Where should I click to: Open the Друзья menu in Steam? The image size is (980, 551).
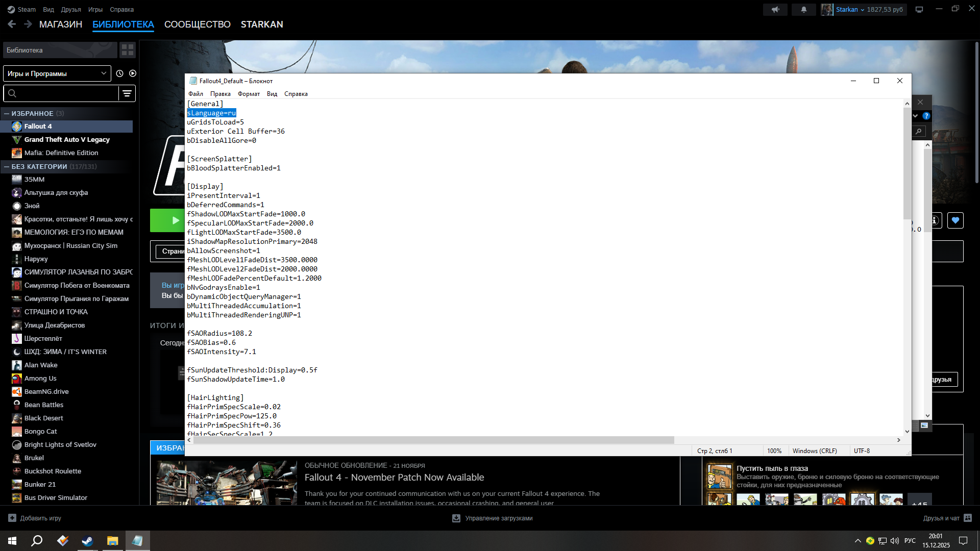(71, 10)
